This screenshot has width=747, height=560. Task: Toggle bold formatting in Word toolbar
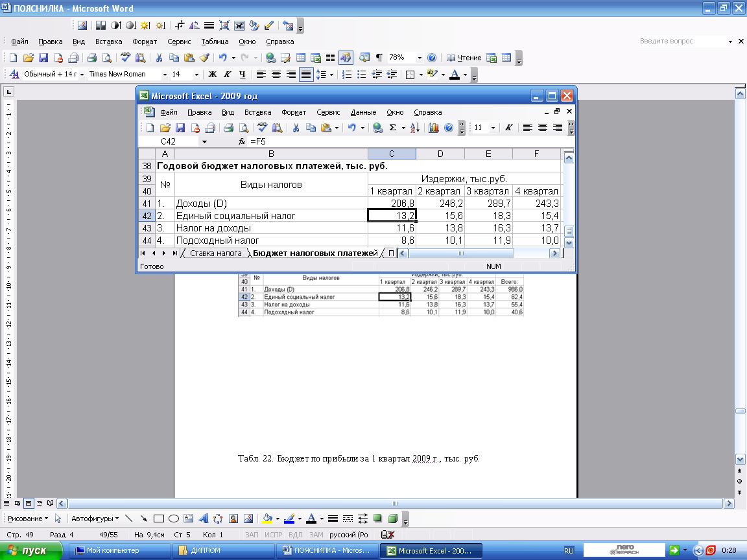211,75
